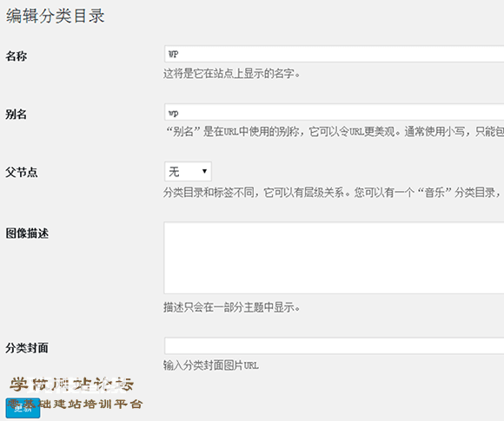This screenshot has height=421, width=504.
Task: Click the note 描述只会在一部分主题中显示
Action: click(x=231, y=307)
